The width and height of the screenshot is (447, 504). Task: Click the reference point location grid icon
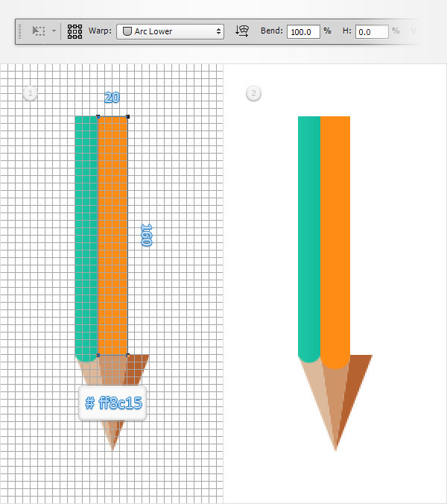[74, 31]
